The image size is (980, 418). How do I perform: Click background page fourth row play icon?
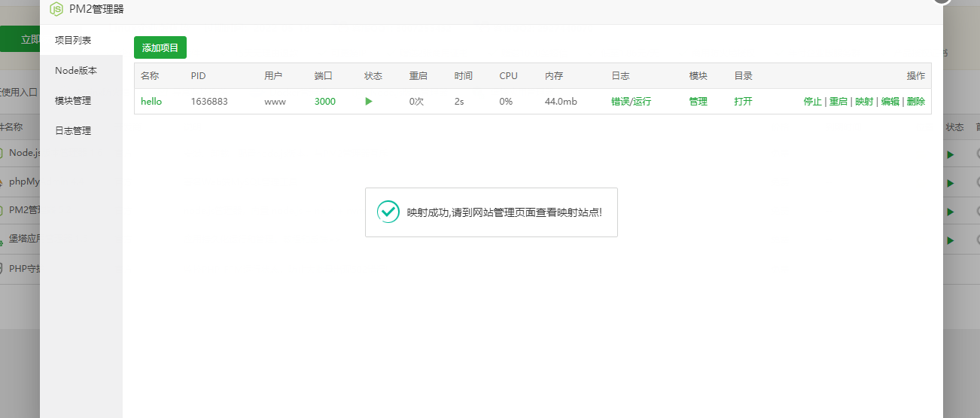click(951, 240)
